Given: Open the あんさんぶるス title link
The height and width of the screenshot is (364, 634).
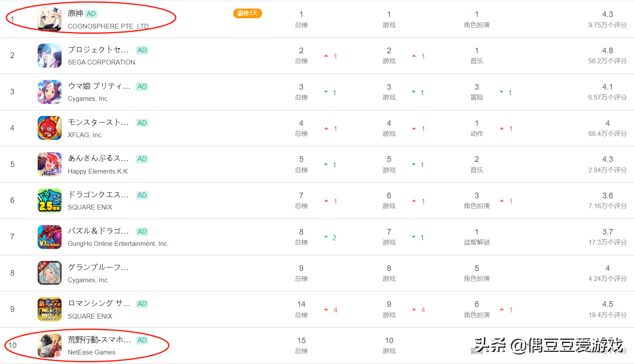Looking at the screenshot, I should click(98, 158).
